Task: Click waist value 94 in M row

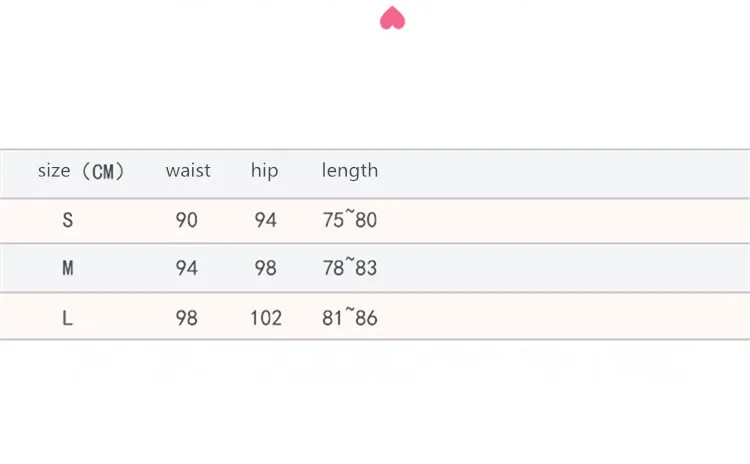Action: (x=187, y=268)
